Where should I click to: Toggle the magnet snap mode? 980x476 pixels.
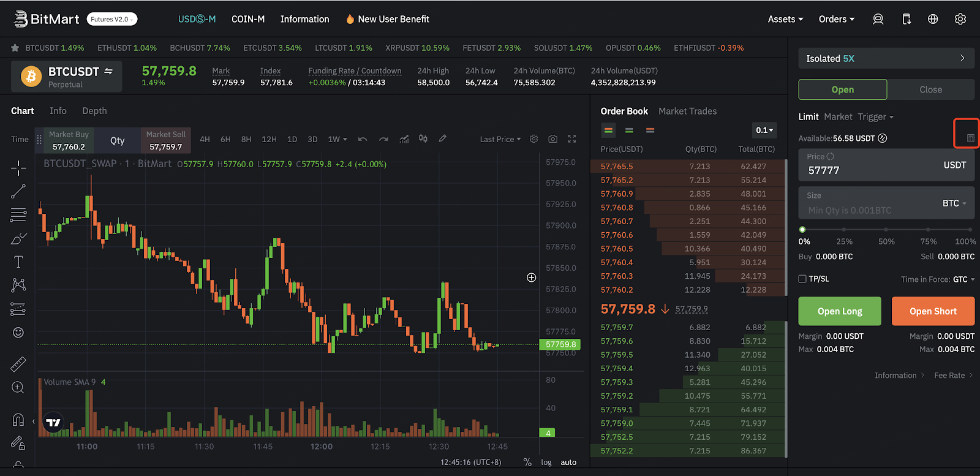tap(18, 420)
